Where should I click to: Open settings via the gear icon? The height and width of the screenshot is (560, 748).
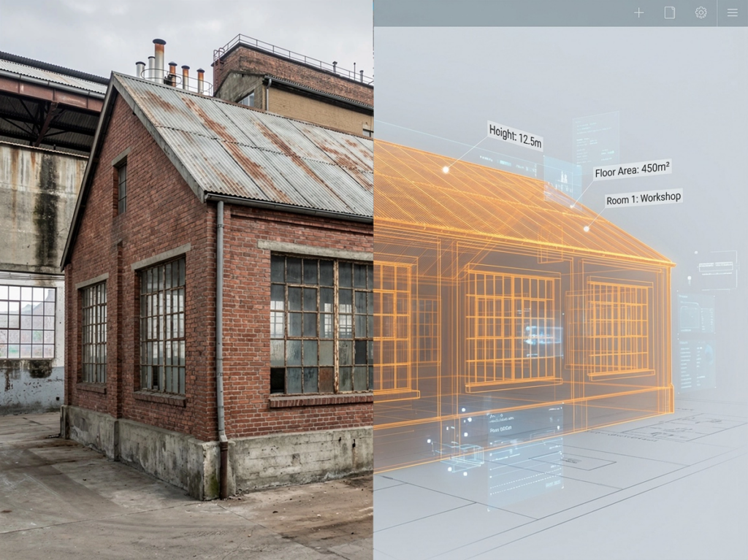click(701, 12)
